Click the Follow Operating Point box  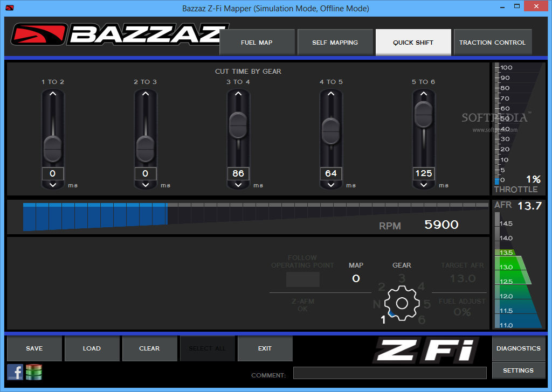tap(303, 279)
